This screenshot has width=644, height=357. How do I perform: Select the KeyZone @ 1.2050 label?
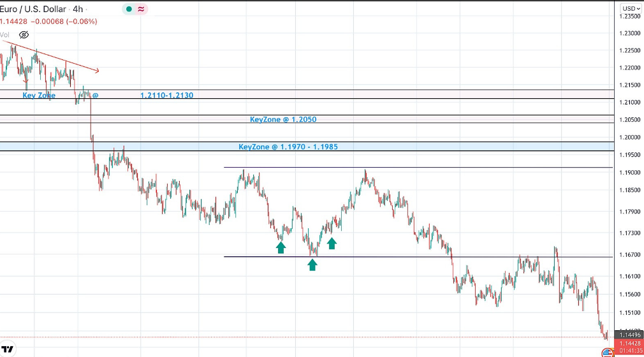[283, 119]
